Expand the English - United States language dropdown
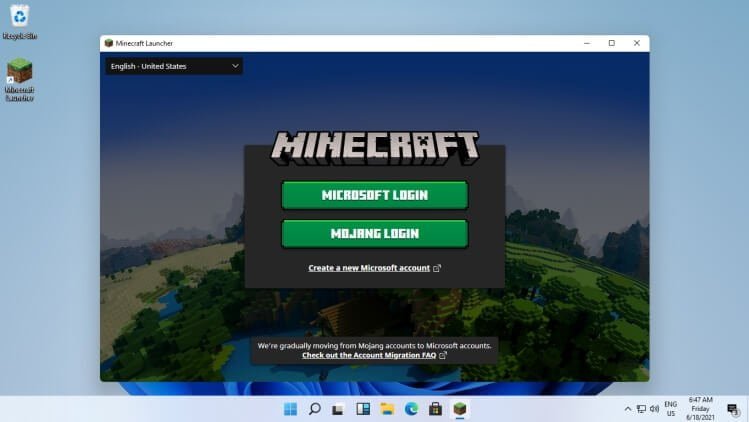749x422 pixels. (174, 66)
